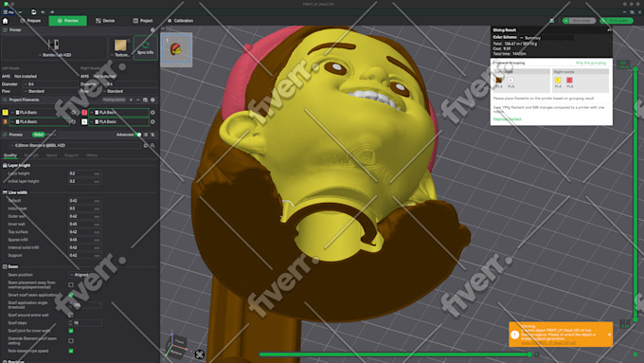Reset camera view with the bottom viewport icon
Image resolution: width=644 pixels, height=363 pixels.
[x=200, y=354]
